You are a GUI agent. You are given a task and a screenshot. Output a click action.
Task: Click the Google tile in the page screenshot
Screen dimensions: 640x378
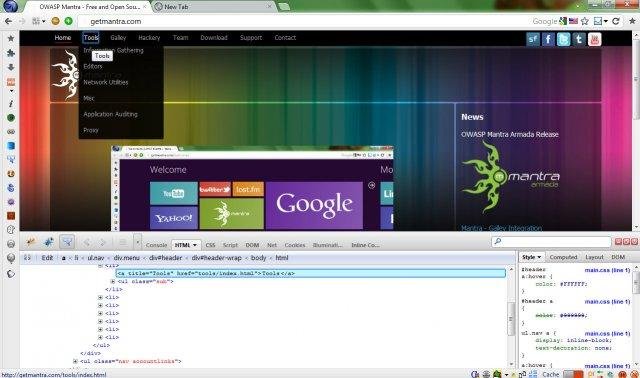click(314, 205)
